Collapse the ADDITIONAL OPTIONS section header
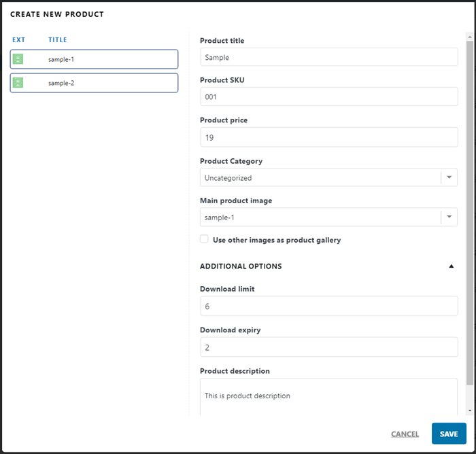 (241, 266)
